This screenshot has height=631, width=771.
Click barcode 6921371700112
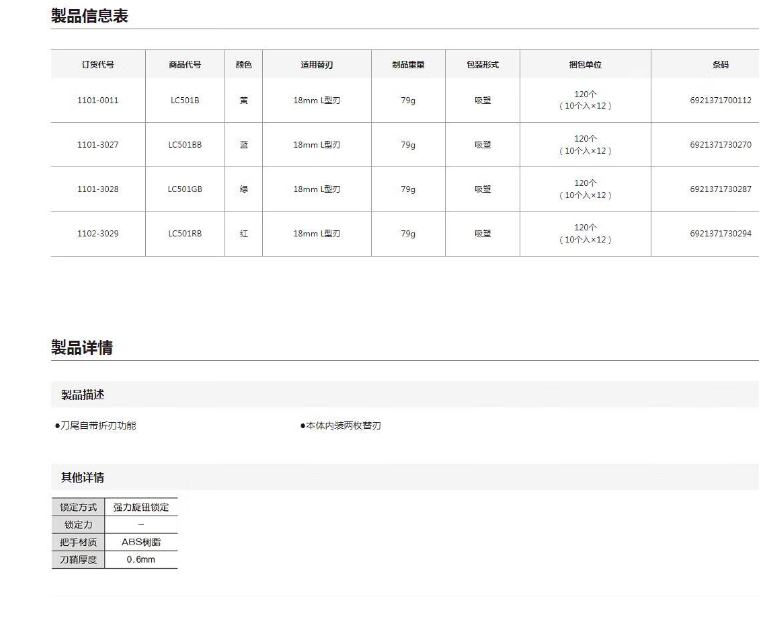click(x=720, y=100)
